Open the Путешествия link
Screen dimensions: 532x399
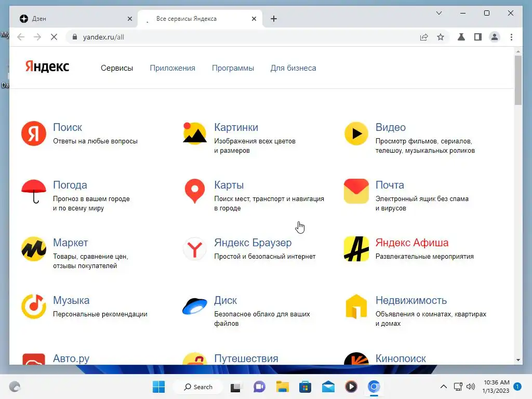246,358
